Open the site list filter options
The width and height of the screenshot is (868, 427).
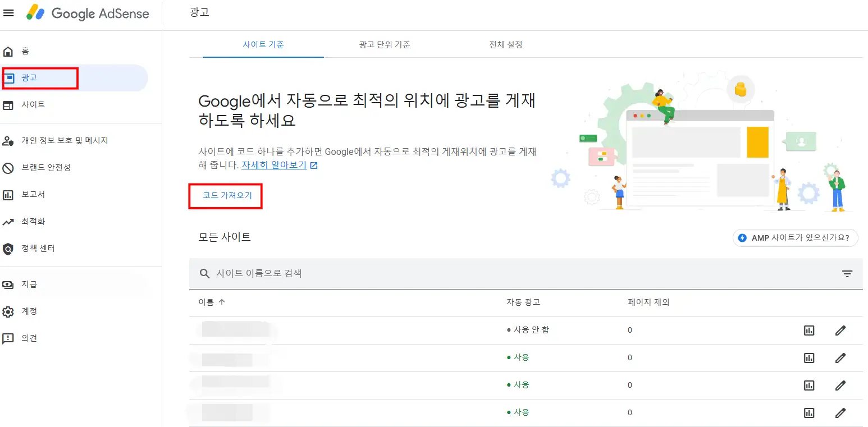click(x=847, y=273)
